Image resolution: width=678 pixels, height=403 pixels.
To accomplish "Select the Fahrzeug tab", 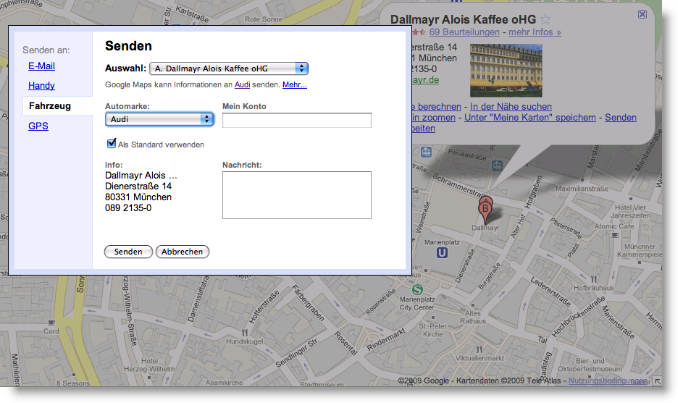I will tap(50, 106).
